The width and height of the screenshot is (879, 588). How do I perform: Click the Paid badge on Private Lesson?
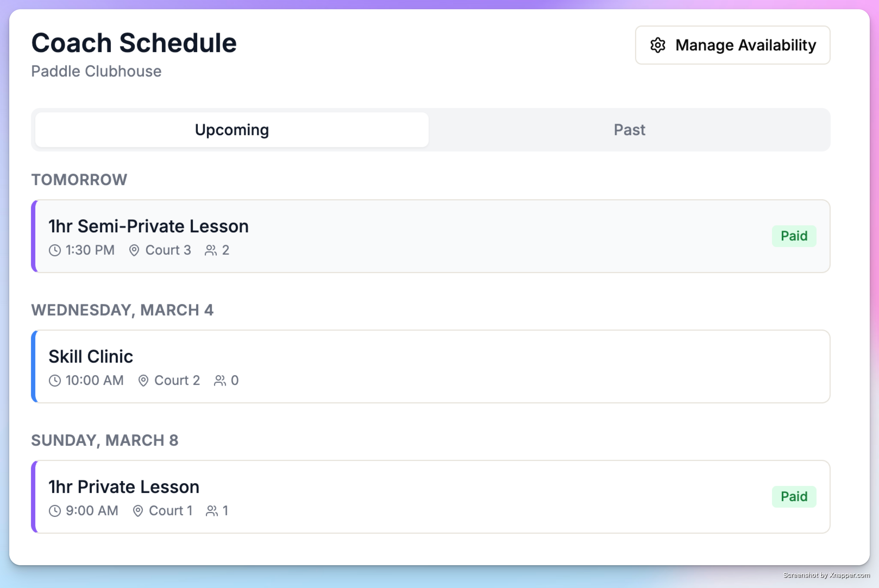tap(794, 497)
